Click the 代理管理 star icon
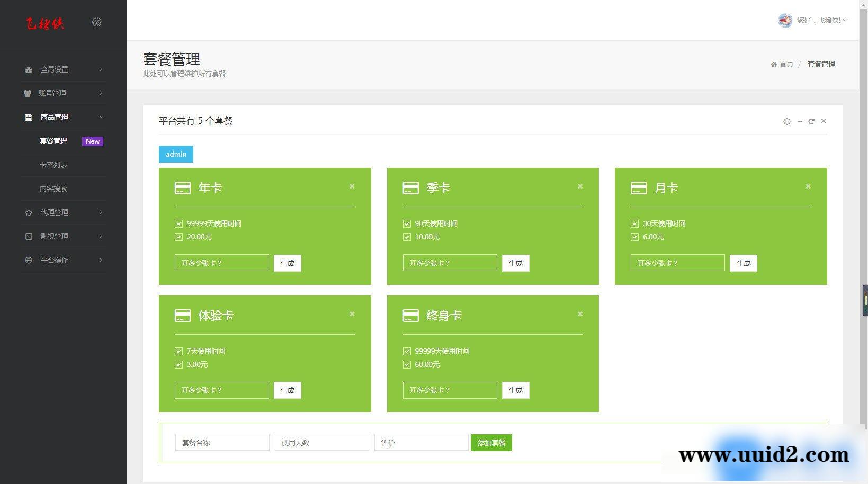Screen dimensions: 868x484 click(28, 212)
